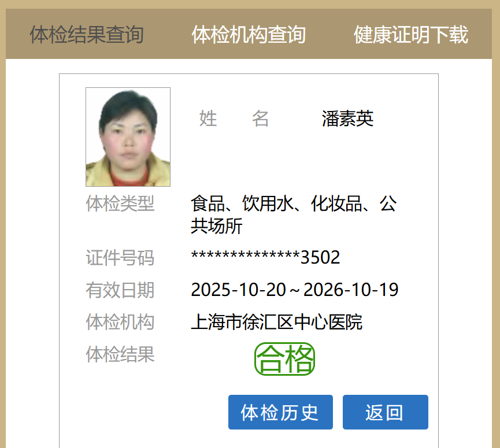The image size is (500, 448).
Task: Click the 证件号码 label
Action: [120, 258]
